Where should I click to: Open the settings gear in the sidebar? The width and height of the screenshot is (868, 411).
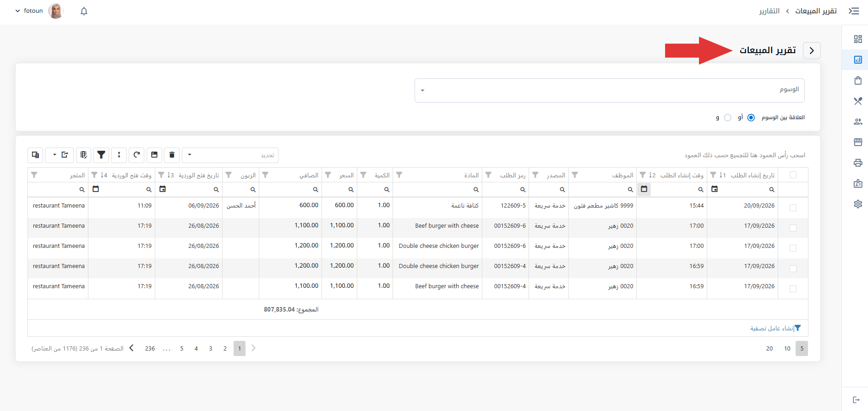click(x=858, y=204)
